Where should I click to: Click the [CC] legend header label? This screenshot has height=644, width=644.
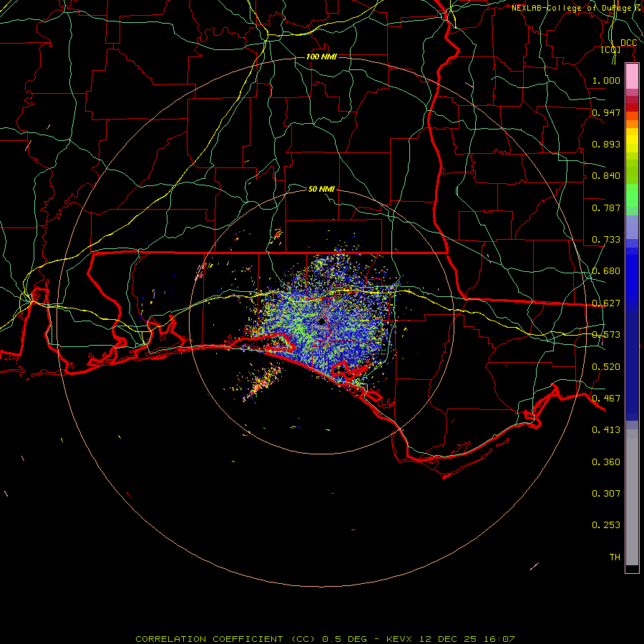click(611, 50)
